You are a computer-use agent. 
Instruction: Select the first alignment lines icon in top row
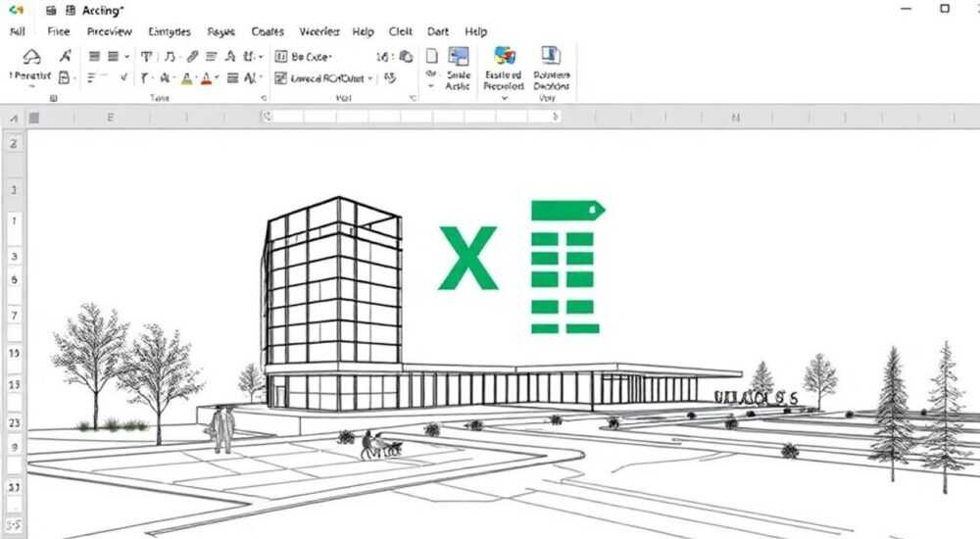click(94, 56)
